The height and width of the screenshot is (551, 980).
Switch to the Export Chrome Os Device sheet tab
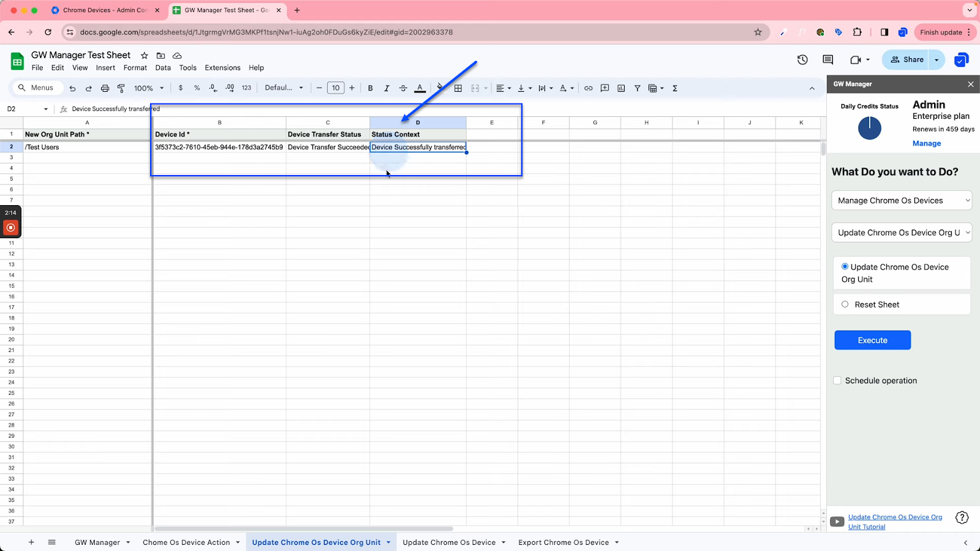(563, 542)
